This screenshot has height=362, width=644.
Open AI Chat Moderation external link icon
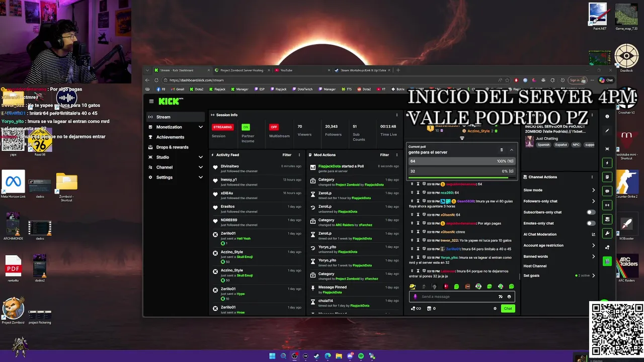click(593, 234)
